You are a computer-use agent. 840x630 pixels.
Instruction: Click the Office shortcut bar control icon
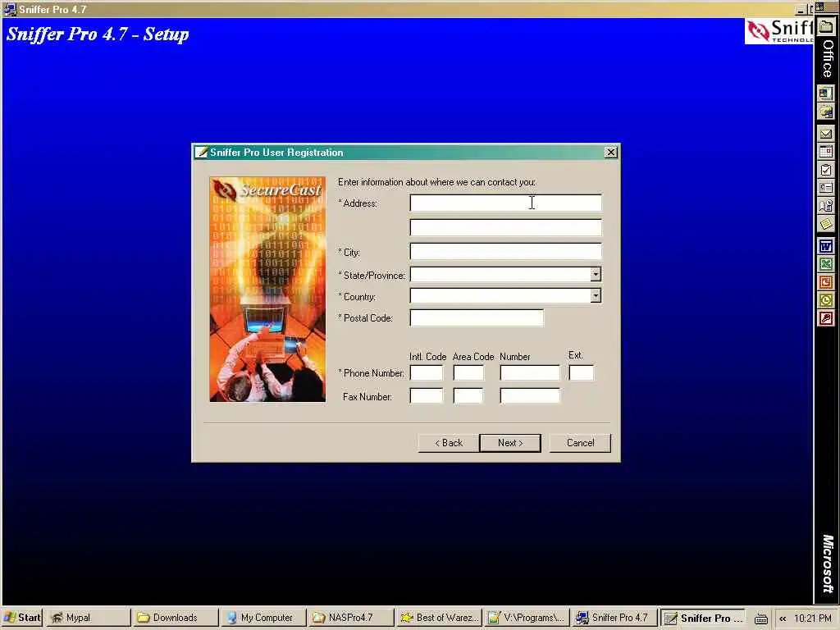pos(819,7)
